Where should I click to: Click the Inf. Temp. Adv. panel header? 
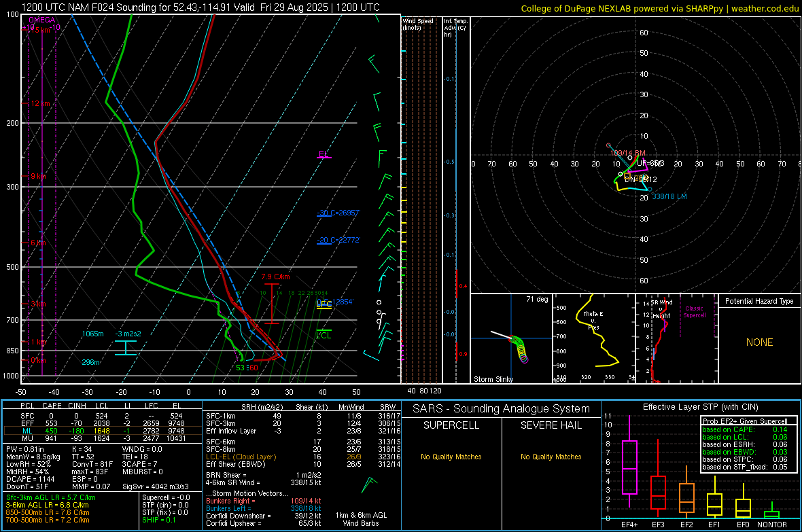tap(455, 28)
